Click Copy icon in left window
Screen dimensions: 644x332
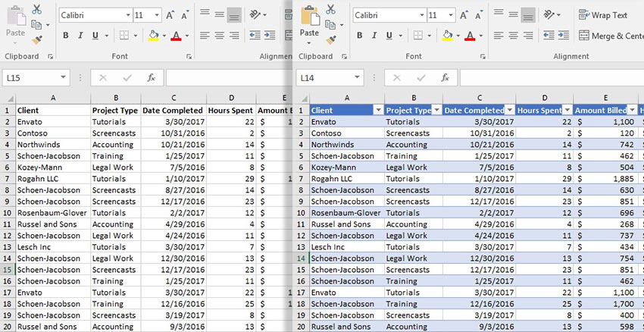(36, 25)
